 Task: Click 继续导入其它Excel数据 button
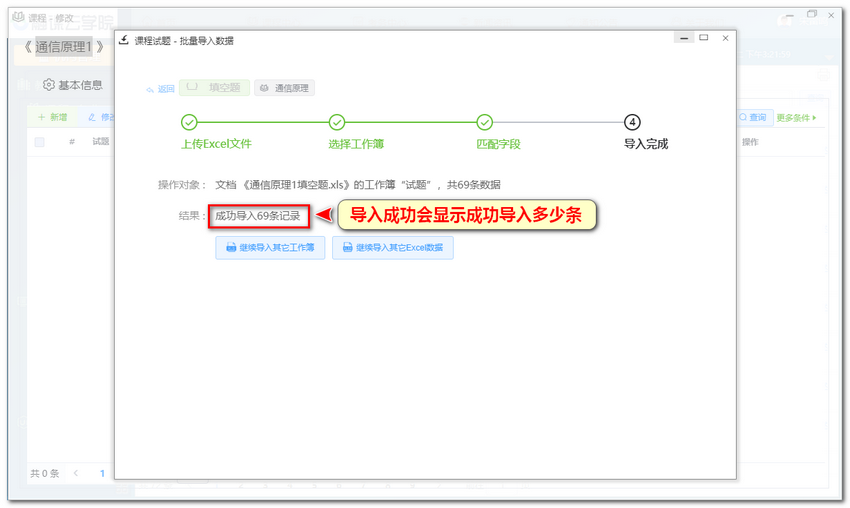click(392, 248)
